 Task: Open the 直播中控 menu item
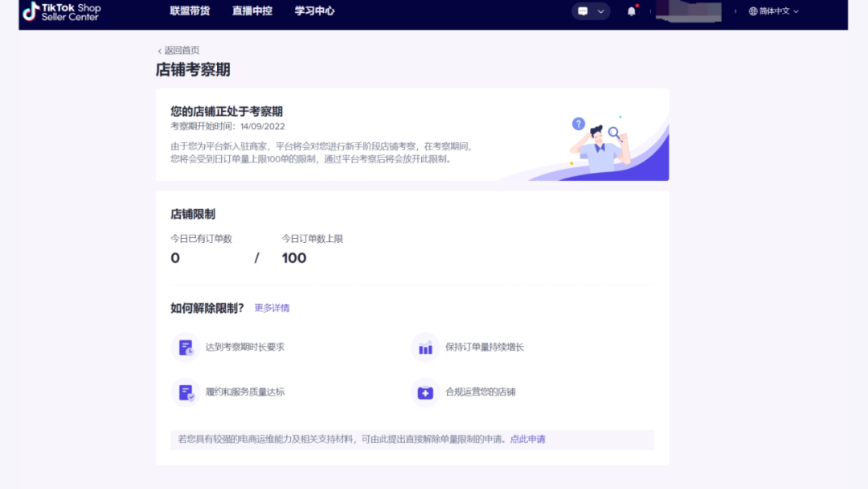pos(252,11)
